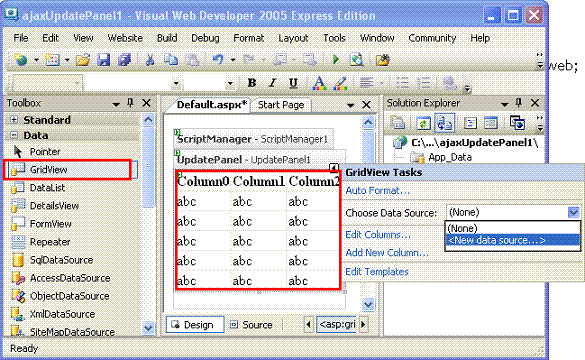Select the ObjectDataSource control in Toolbox
Image resolution: width=585 pixels, height=360 pixels.
coord(60,296)
